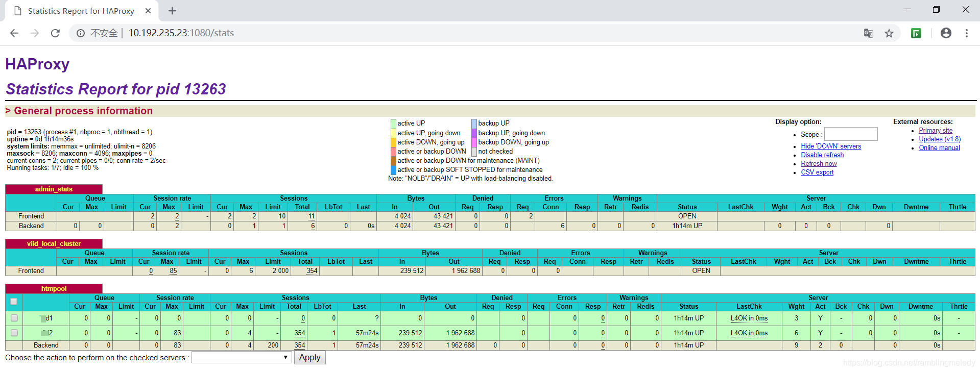Click the admin_stats proxy title

tap(54, 189)
